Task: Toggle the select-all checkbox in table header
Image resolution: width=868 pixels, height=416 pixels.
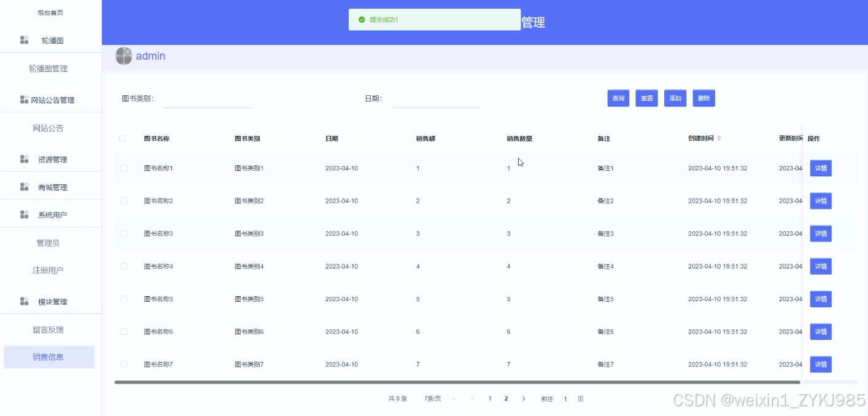Action: tap(122, 138)
